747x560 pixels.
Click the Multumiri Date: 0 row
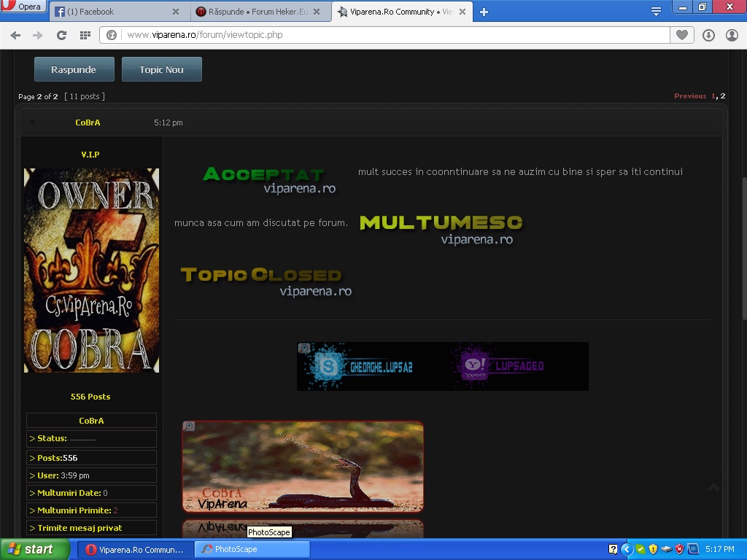(x=91, y=493)
